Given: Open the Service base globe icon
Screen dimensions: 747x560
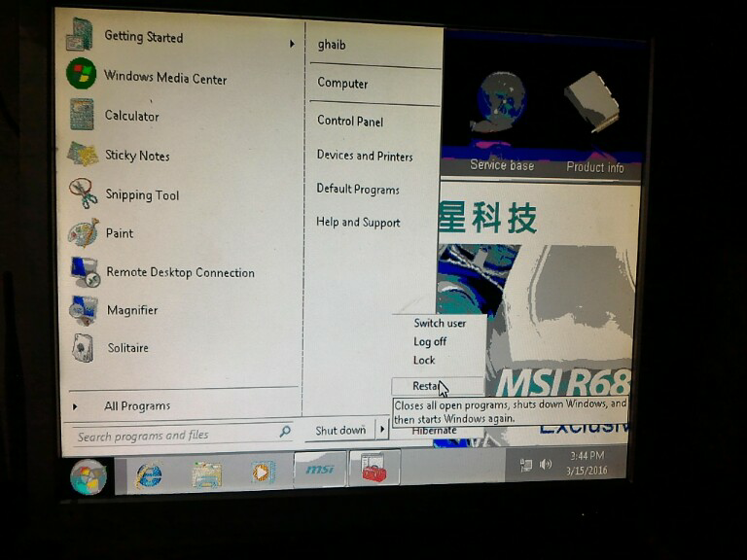Looking at the screenshot, I should click(x=501, y=102).
